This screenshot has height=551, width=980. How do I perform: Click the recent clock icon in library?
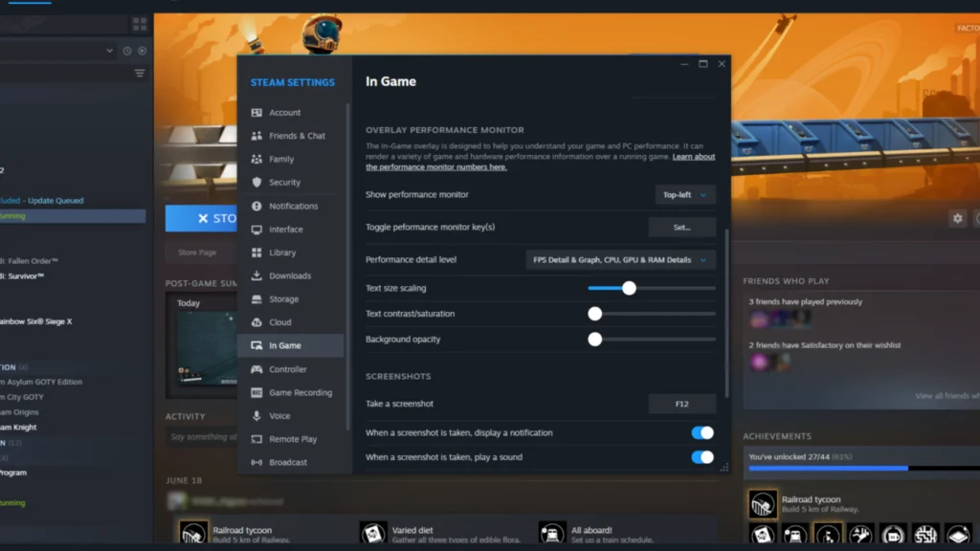127,51
